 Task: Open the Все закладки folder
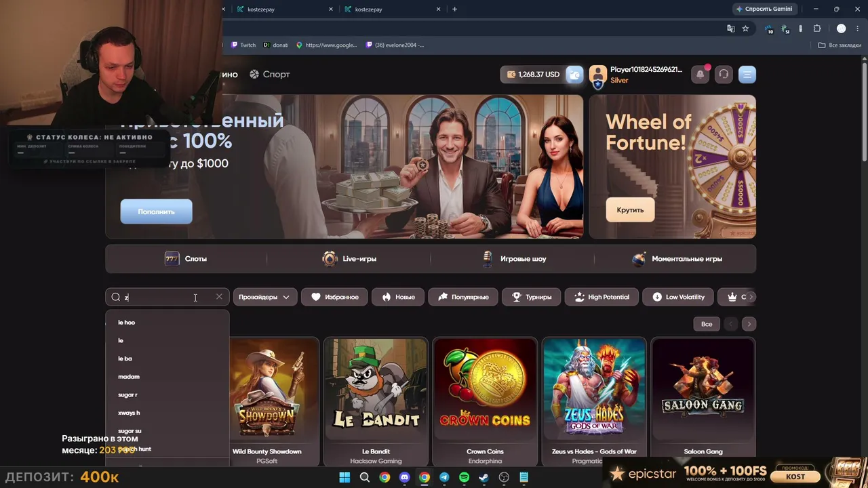point(840,45)
